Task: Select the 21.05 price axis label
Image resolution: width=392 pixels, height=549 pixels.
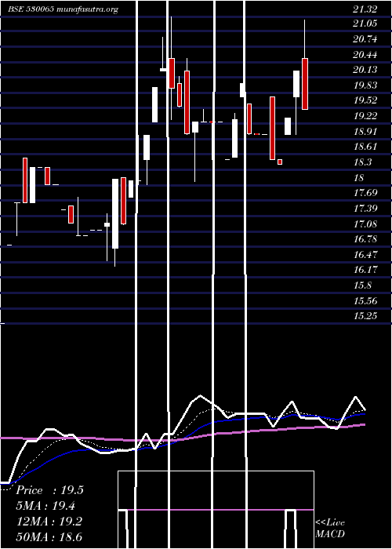Action: coord(365,24)
